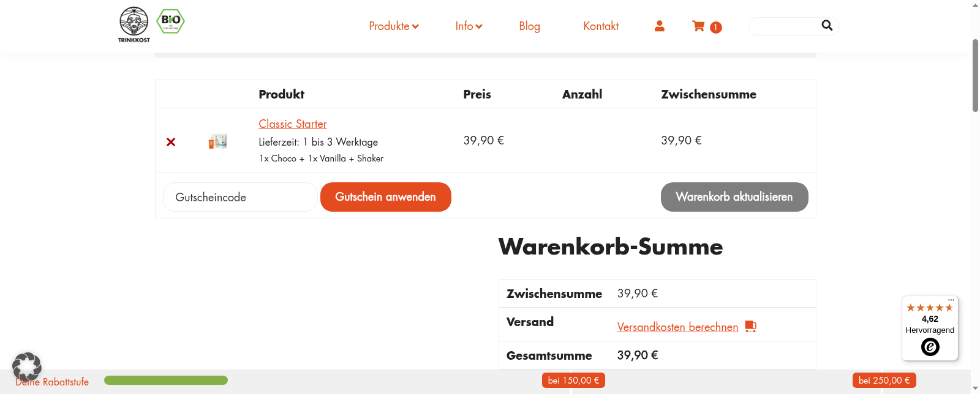Click Warenkorb aktualisieren
The image size is (980, 394).
(734, 196)
